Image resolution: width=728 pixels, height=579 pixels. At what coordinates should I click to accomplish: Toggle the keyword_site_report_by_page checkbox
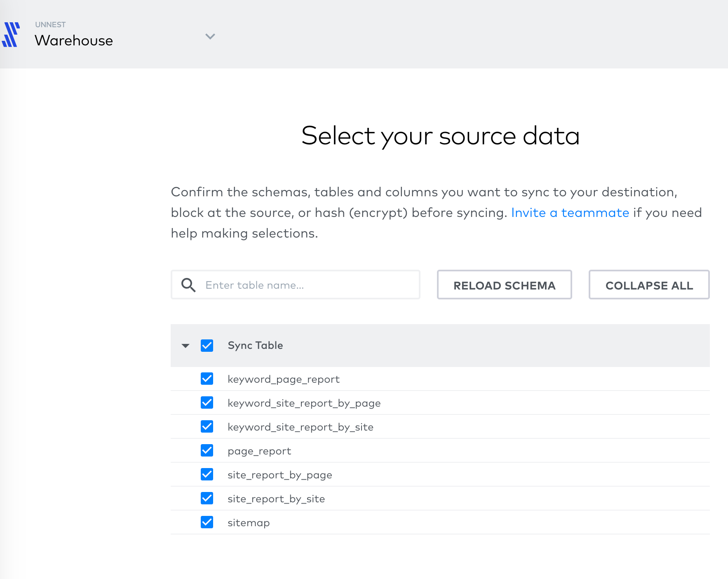(x=207, y=403)
